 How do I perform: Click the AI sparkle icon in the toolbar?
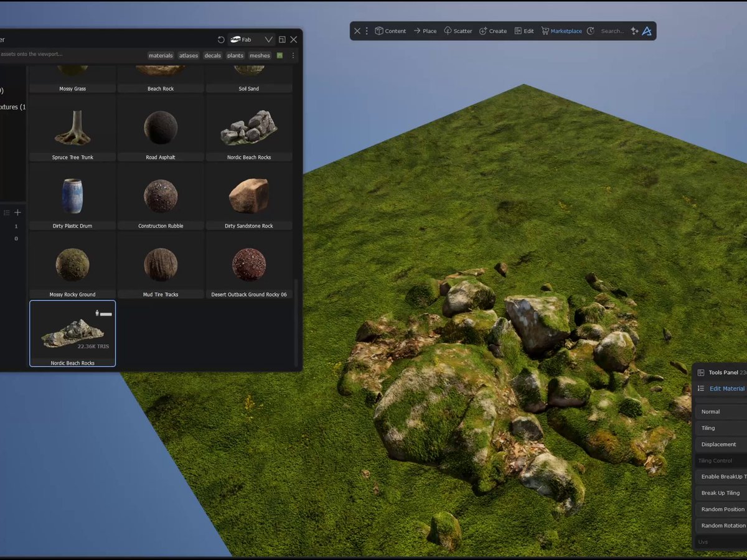[634, 31]
